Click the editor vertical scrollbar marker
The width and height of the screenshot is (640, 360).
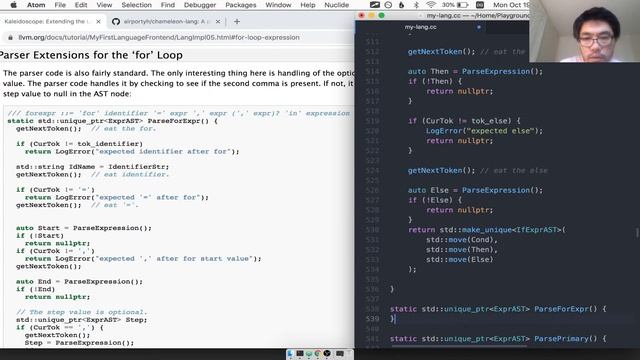pyautogui.click(x=637, y=233)
